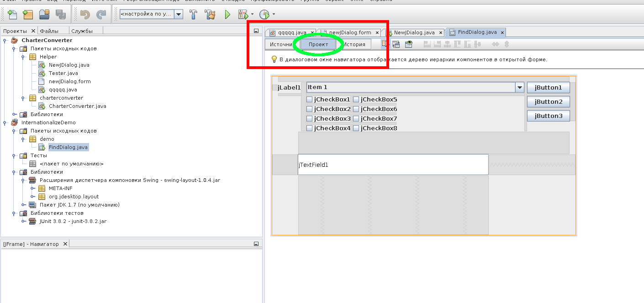This screenshot has width=644, height=303.
Task: Expand Библиотеки under CharterConverter
Action: click(14, 114)
